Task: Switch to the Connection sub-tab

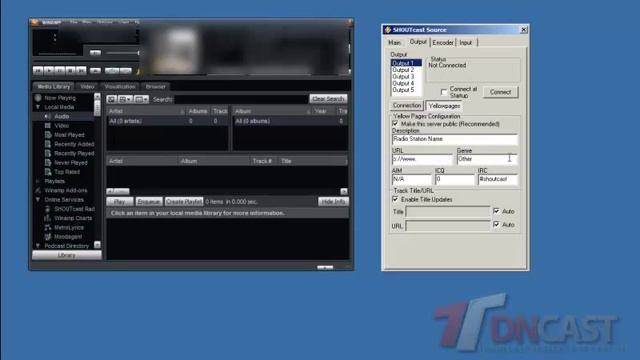Action: click(x=407, y=105)
